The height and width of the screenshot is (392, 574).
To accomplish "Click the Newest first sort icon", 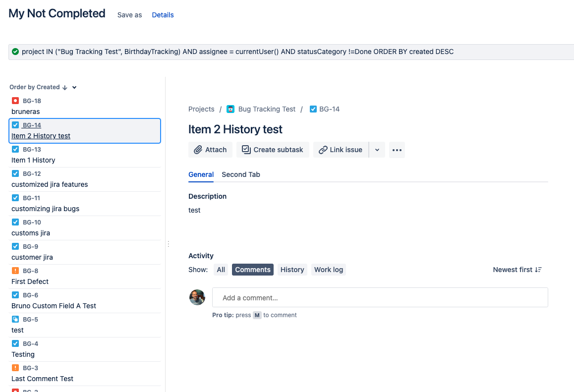I will pyautogui.click(x=538, y=269).
